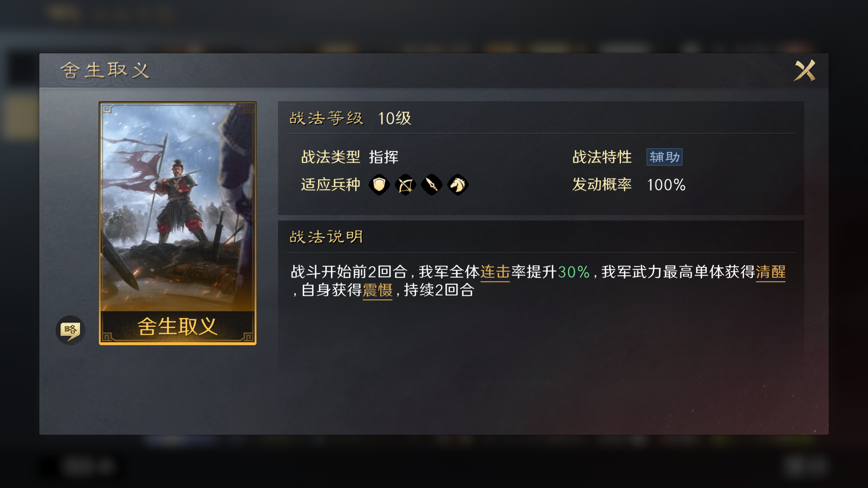Screen dimensions: 868x488
Task: Toggle the 略 brief description icon
Action: (x=70, y=330)
